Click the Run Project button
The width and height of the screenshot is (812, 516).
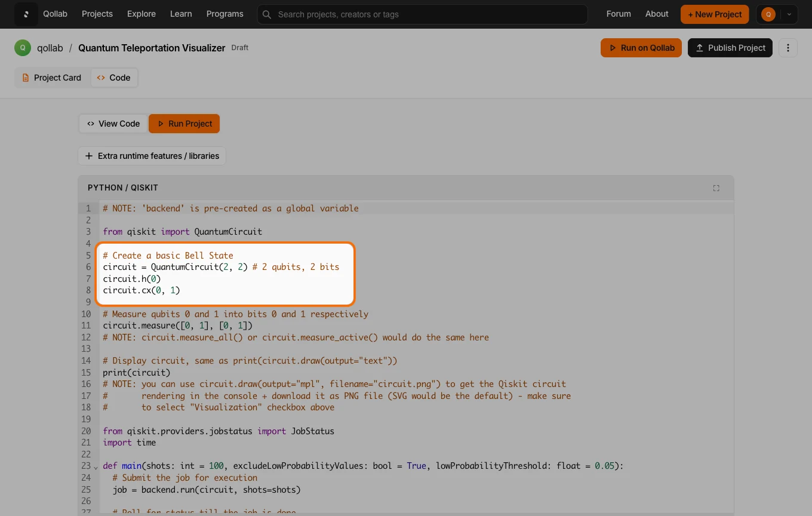click(184, 124)
